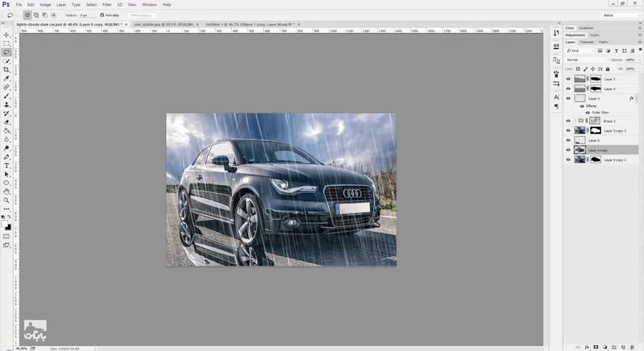Screen dimensions: 644x351
Task: Open the blend mode Normal dropdown
Action: [x=585, y=60]
